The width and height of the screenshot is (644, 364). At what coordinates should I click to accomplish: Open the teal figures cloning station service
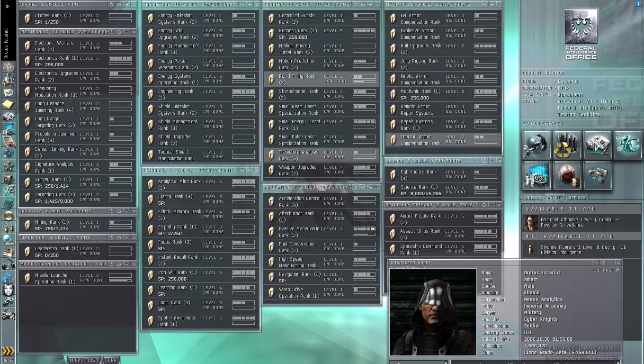point(628,145)
